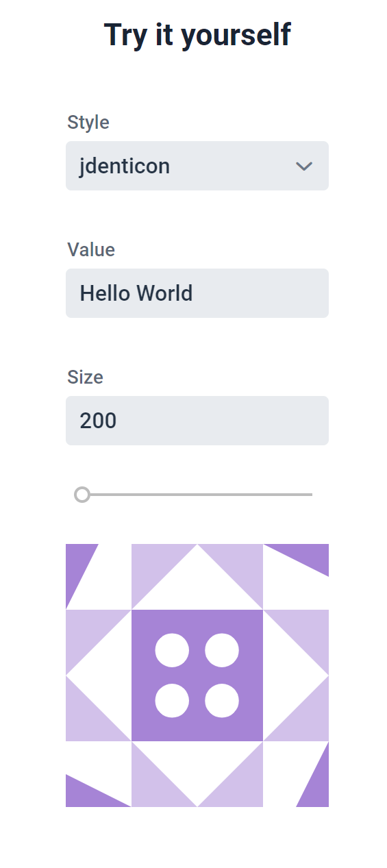
Task: Click dark purple triangle in identicon's top-left corner
Action: pos(76,565)
